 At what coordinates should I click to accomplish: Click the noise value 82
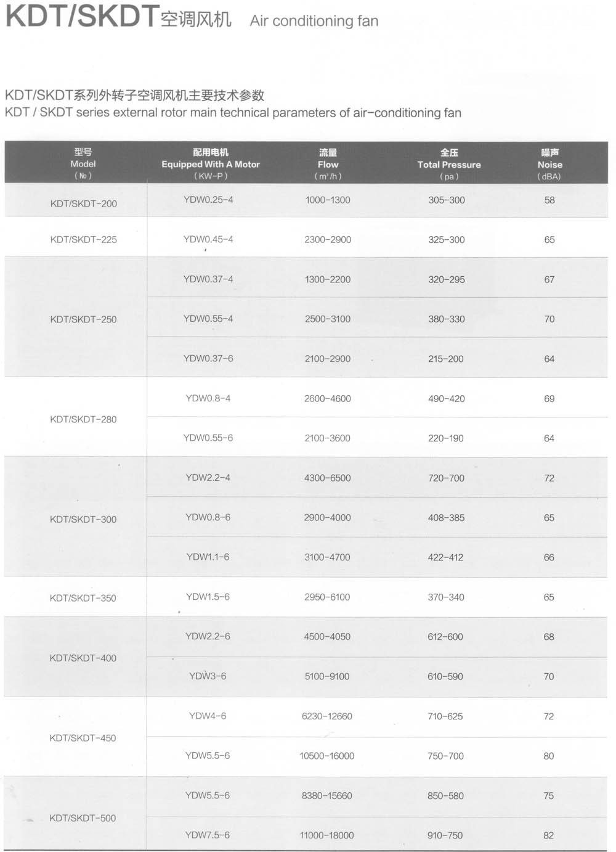[x=548, y=835]
